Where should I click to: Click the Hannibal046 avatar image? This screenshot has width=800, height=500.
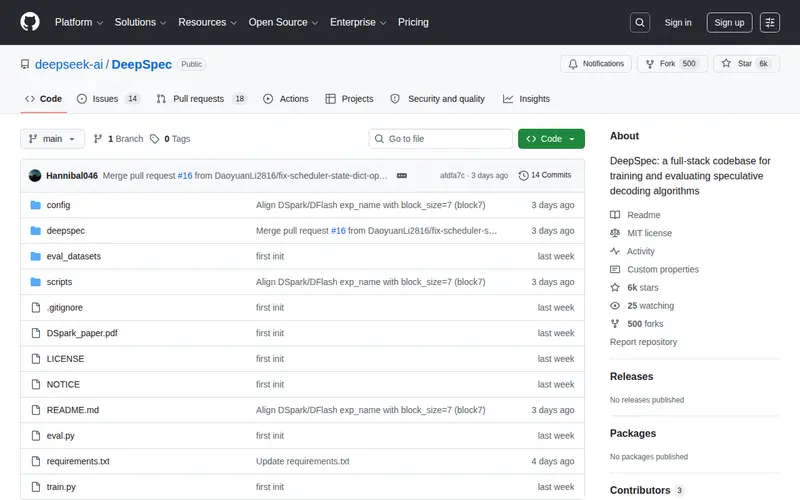coord(35,176)
